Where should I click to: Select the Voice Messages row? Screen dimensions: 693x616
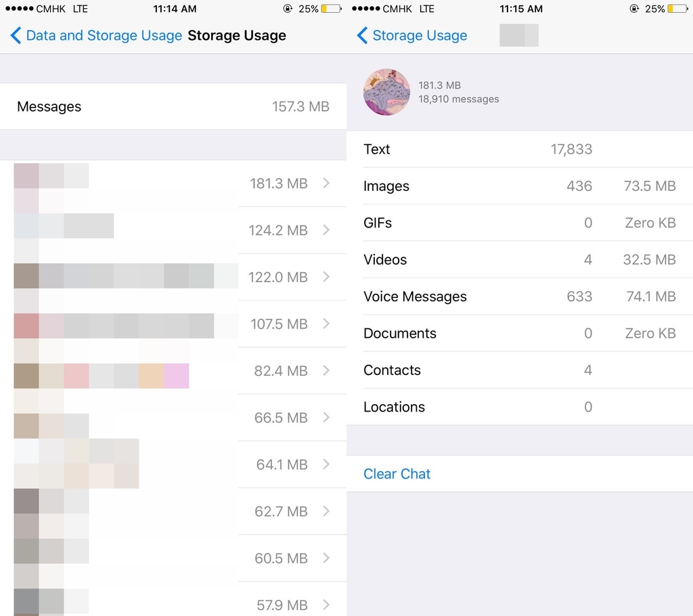pyautogui.click(x=520, y=296)
